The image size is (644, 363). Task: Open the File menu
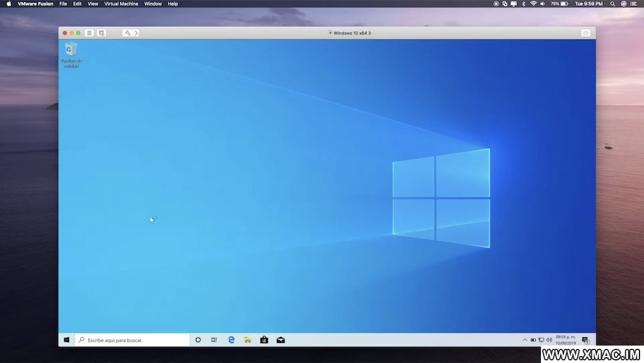[63, 4]
